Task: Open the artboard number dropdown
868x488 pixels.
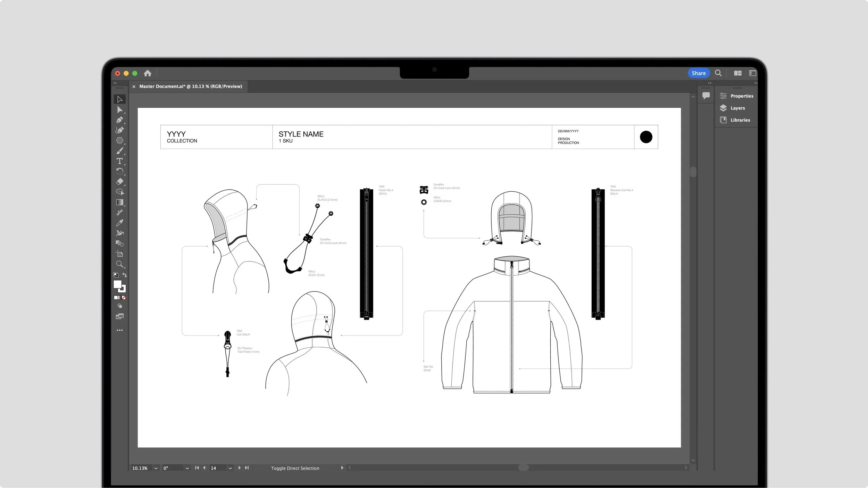Action: click(x=230, y=468)
